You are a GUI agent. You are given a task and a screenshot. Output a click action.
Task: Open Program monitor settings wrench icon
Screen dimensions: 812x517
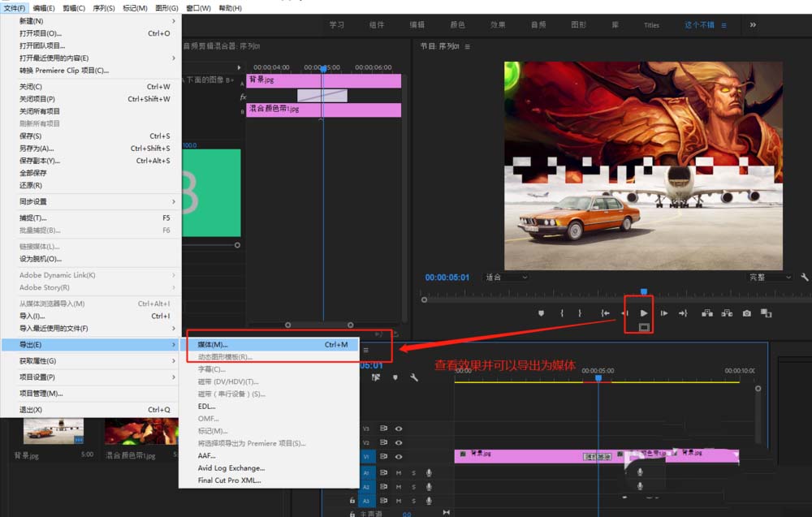point(805,277)
